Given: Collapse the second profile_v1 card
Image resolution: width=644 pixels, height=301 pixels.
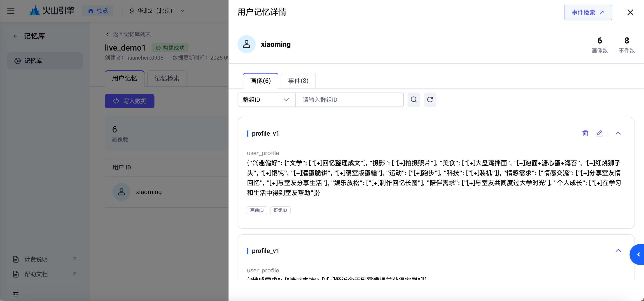Looking at the screenshot, I should pos(618,250).
